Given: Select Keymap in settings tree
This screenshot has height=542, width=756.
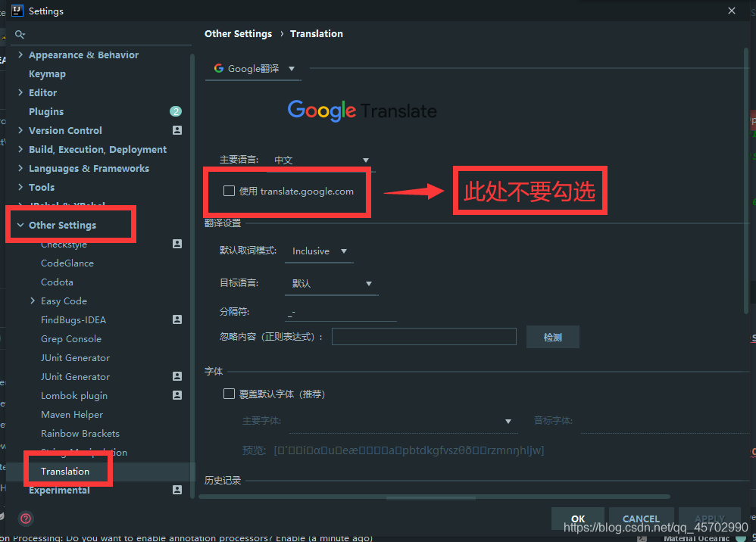Looking at the screenshot, I should pos(47,73).
